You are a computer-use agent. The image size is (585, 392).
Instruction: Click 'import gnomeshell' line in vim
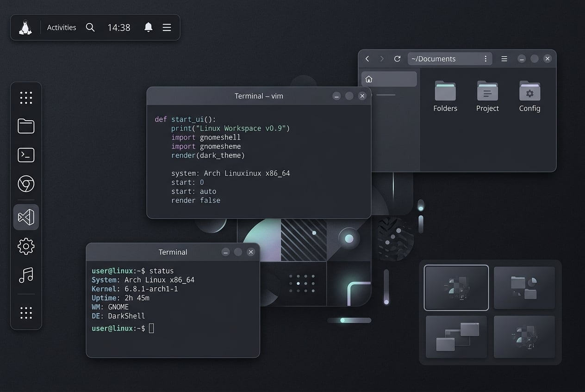(206, 137)
